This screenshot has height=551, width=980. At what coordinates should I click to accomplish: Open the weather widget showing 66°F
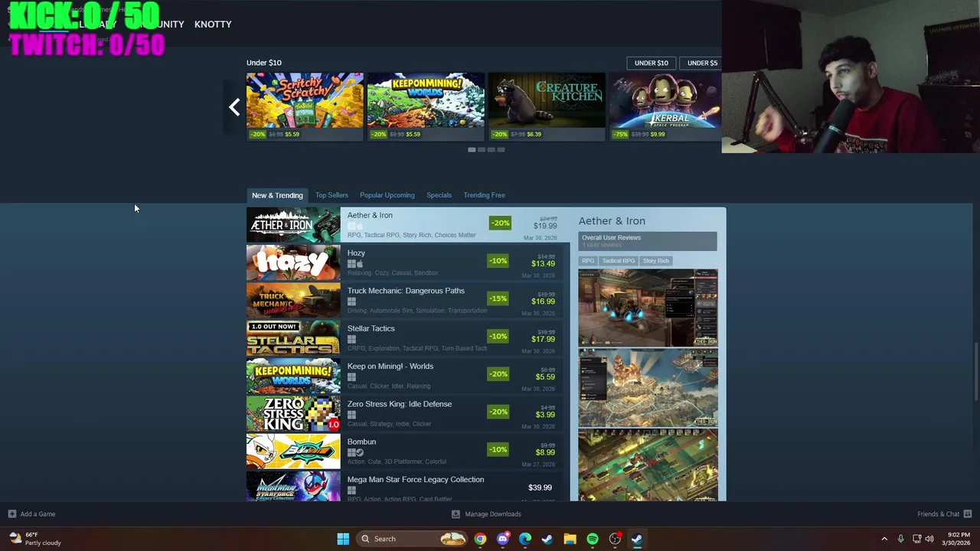[x=35, y=539]
